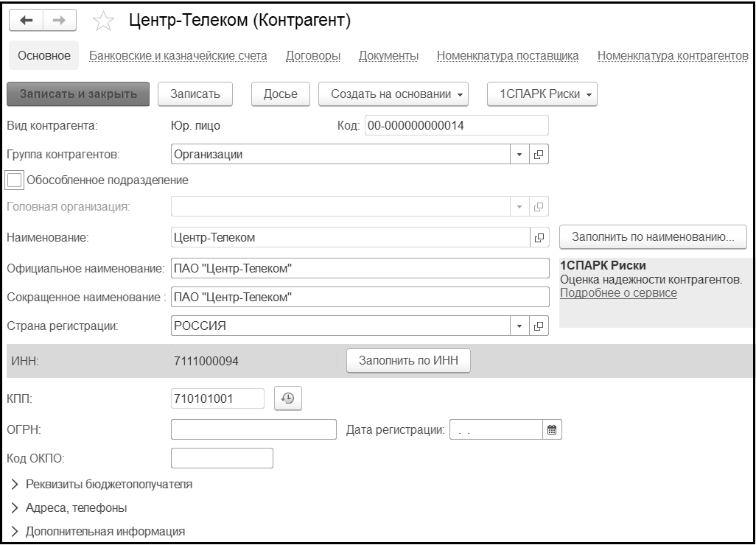
Task: Toggle the Обособленное подразделение checkbox
Action: (x=15, y=180)
